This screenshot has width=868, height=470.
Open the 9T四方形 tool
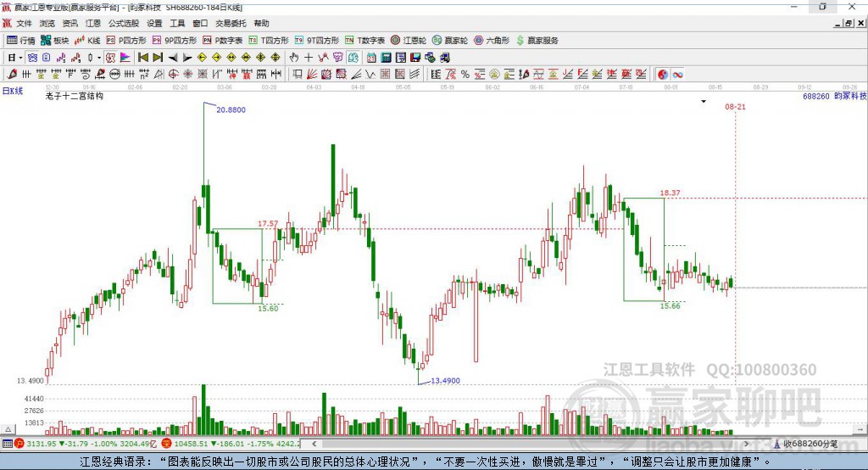tap(317, 41)
